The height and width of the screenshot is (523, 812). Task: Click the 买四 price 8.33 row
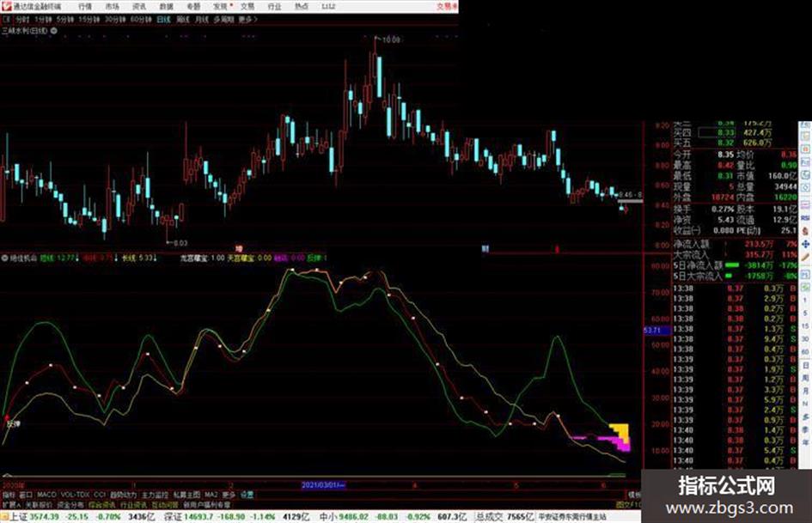pyautogui.click(x=723, y=132)
